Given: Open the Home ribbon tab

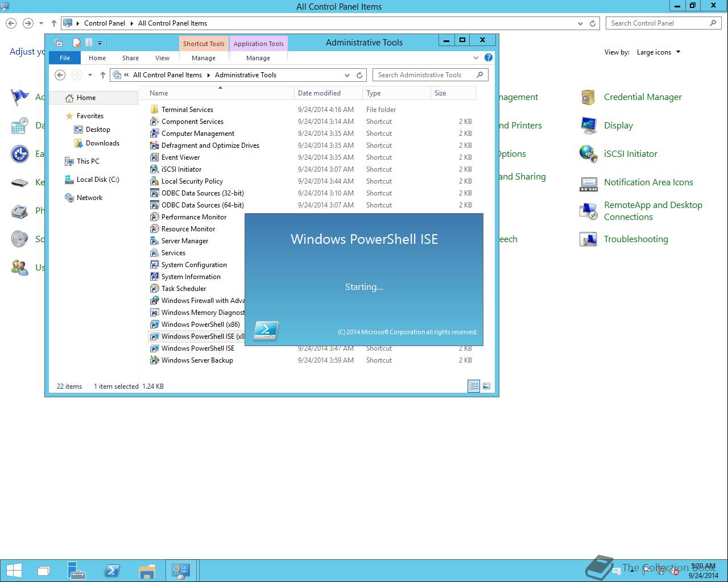Looking at the screenshot, I should tap(97, 58).
